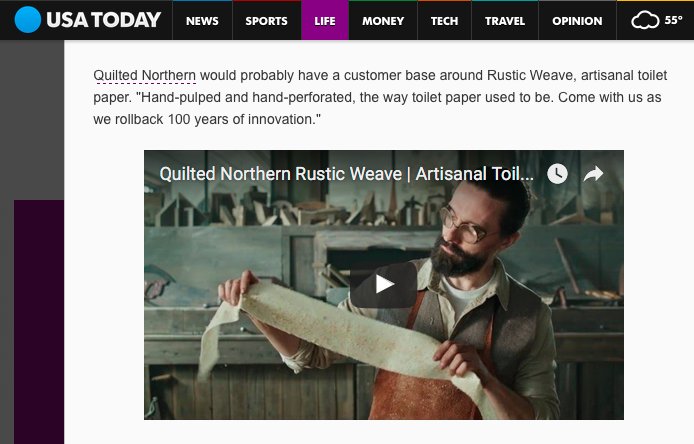This screenshot has height=444, width=694.
Task: Go to the News section
Action: pos(202,21)
